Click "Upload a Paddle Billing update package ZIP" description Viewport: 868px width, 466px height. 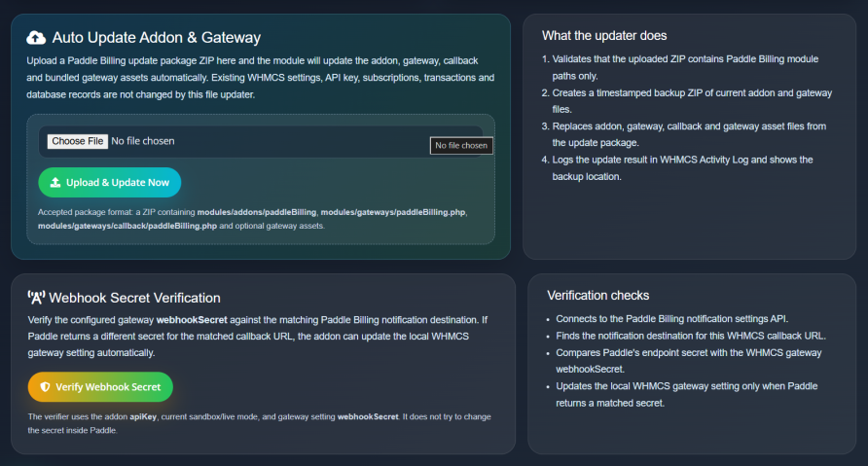pyautogui.click(x=260, y=78)
